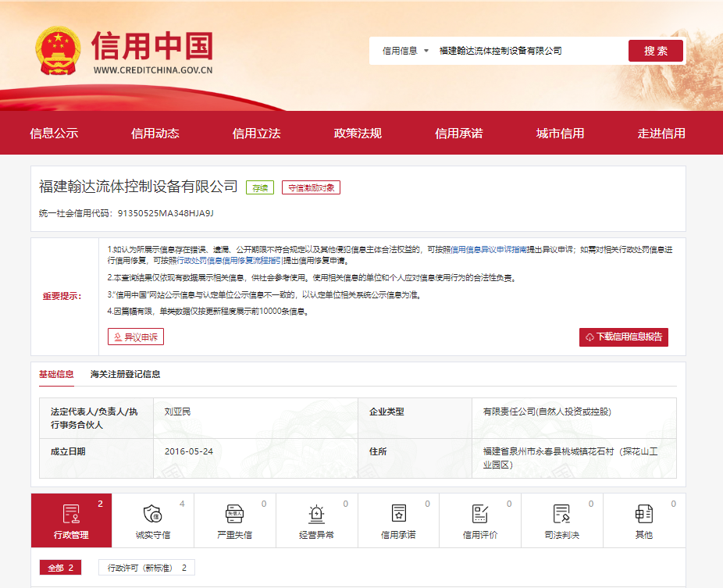Open the 其他 category icon
This screenshot has width=723, height=588.
[x=643, y=514]
